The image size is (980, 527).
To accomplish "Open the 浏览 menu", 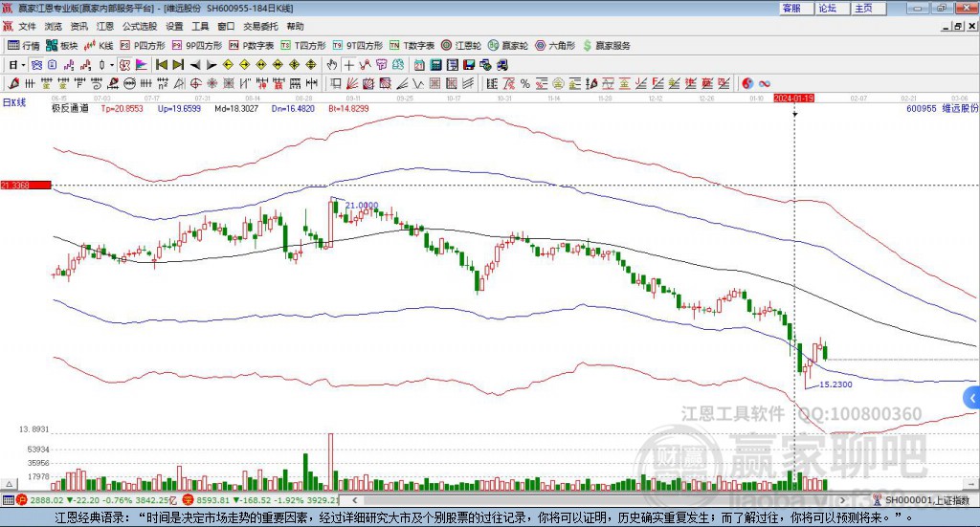I will pyautogui.click(x=54, y=26).
